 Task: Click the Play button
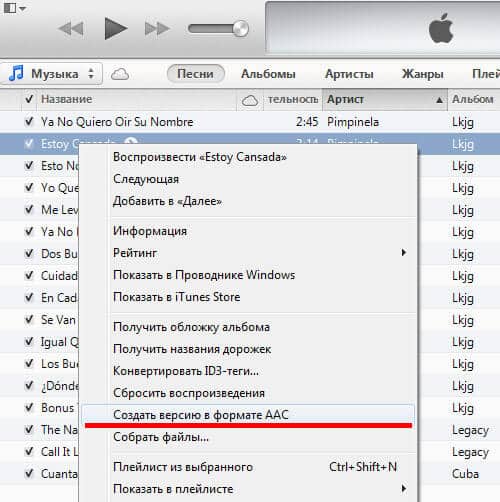point(115,29)
